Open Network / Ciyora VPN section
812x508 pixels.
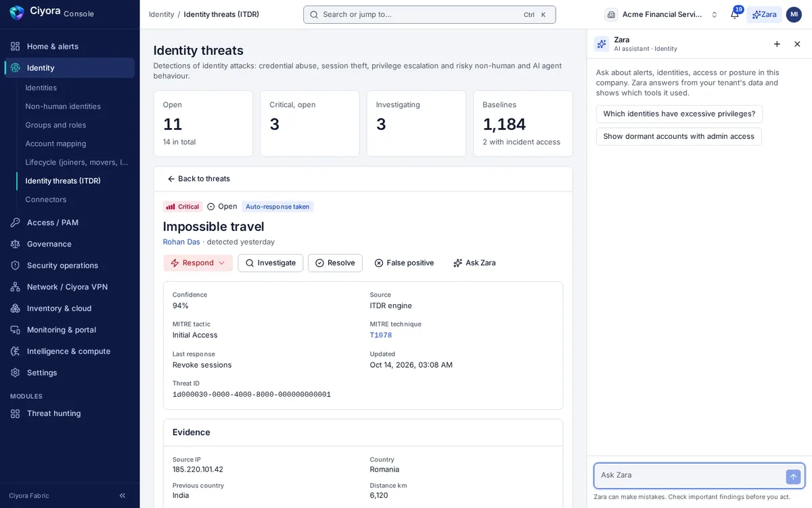70,287
